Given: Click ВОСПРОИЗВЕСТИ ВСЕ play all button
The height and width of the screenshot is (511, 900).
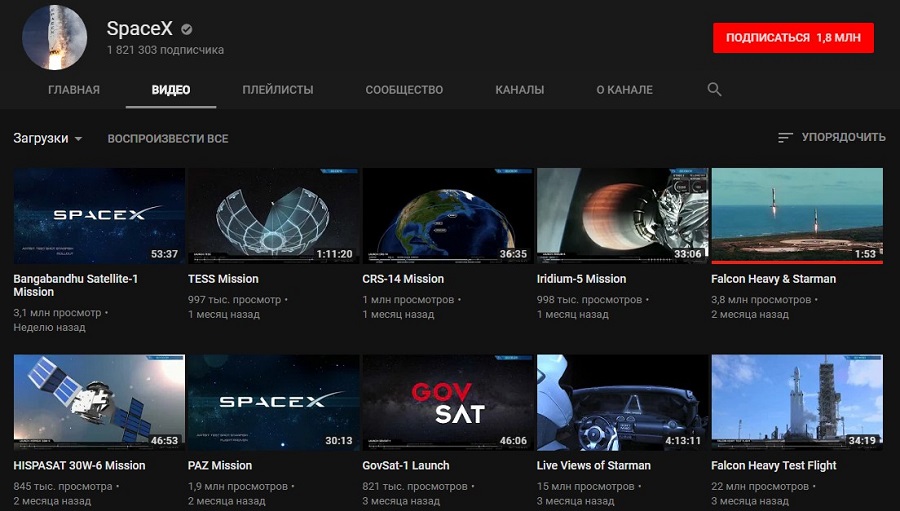Looking at the screenshot, I should click(x=168, y=139).
